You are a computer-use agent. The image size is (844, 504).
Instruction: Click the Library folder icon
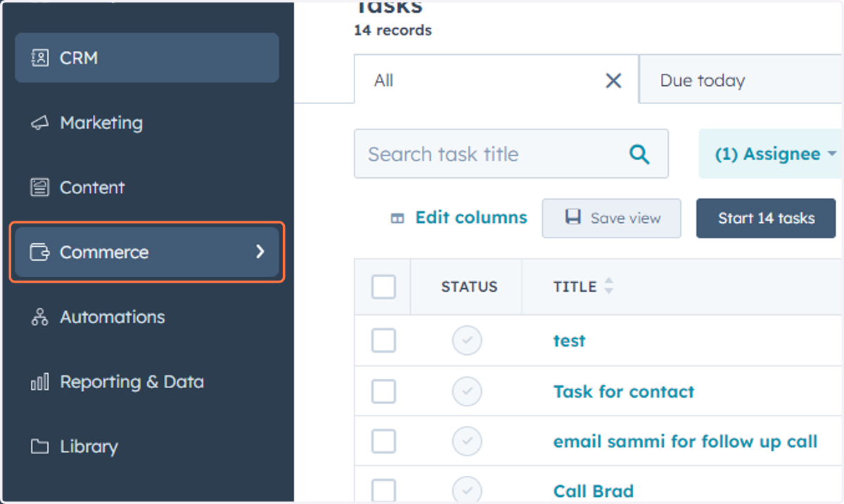[40, 446]
